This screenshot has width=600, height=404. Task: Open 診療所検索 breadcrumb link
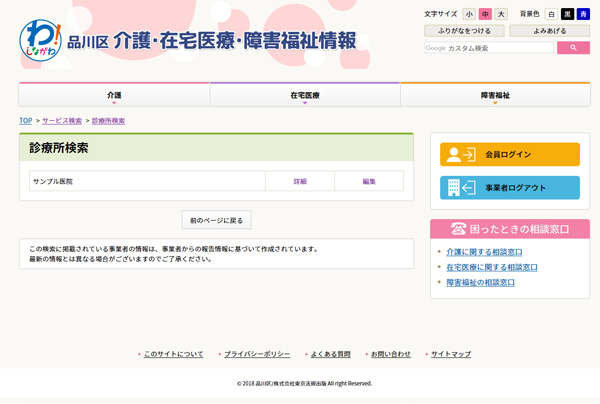click(108, 121)
